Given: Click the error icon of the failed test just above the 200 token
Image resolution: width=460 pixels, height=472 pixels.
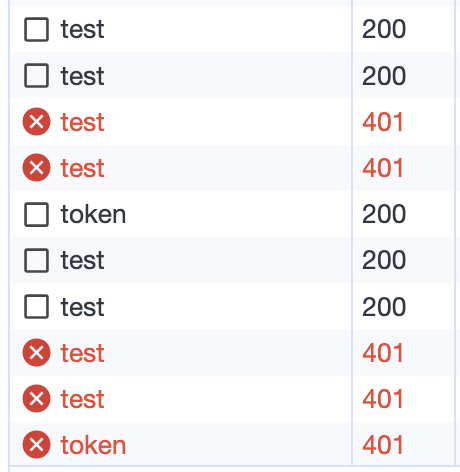Looking at the screenshot, I should click(x=37, y=167).
